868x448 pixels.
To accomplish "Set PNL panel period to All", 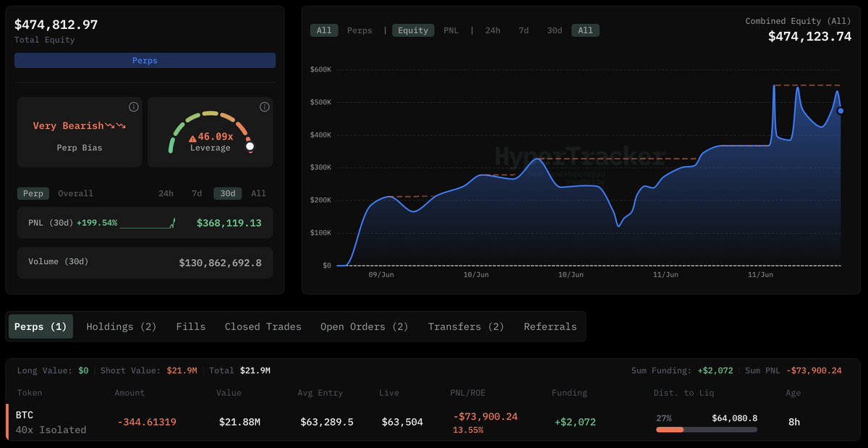I will [258, 193].
